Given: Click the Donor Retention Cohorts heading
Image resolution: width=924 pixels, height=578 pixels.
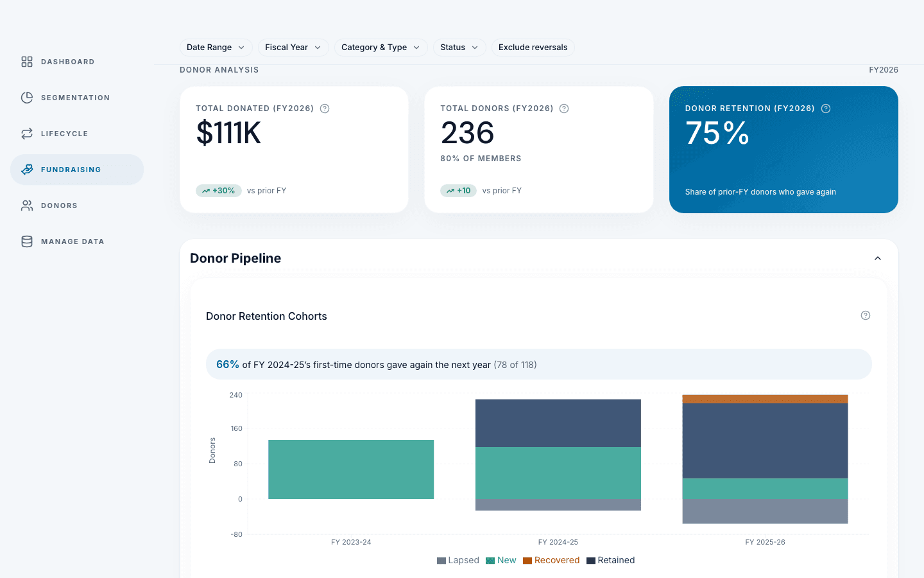Looking at the screenshot, I should coord(266,316).
